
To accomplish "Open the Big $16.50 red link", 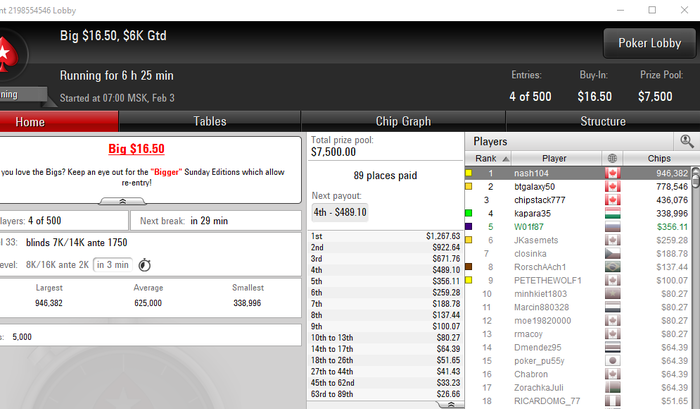I will (136, 149).
